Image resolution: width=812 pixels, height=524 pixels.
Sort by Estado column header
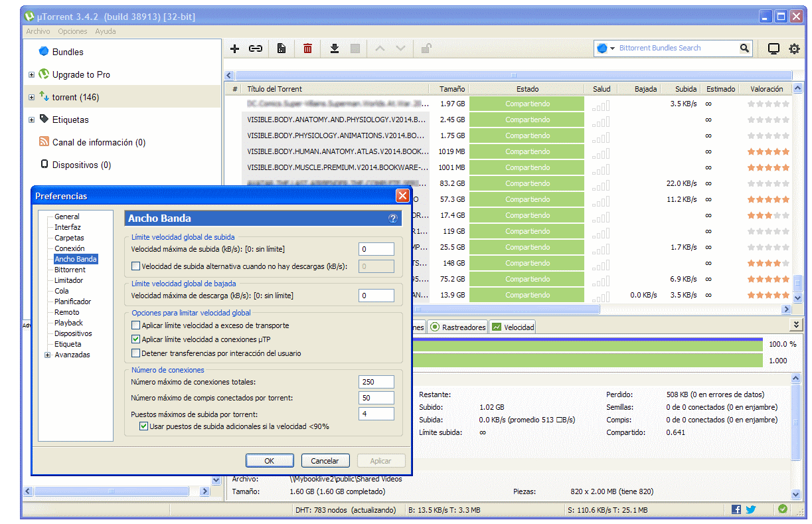pos(527,89)
